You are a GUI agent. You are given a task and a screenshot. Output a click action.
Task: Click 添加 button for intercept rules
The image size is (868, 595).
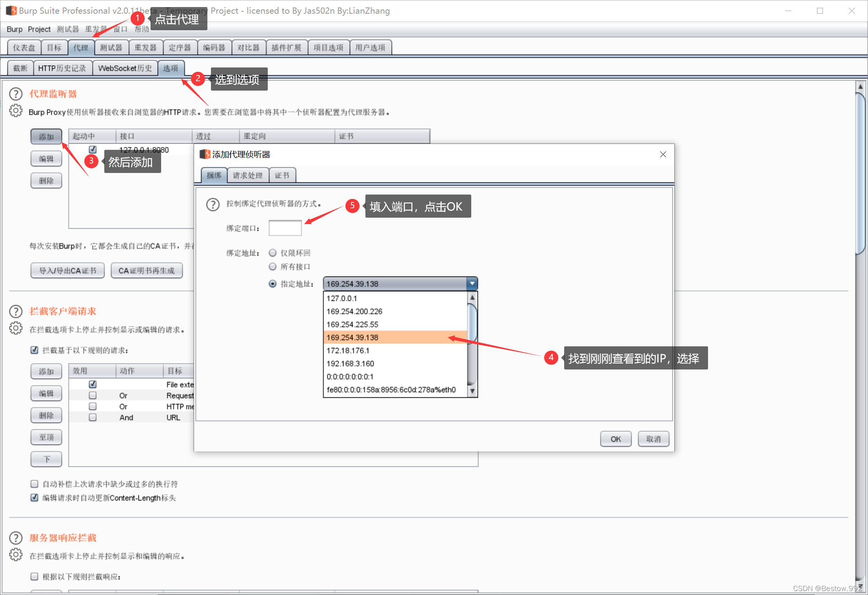46,371
